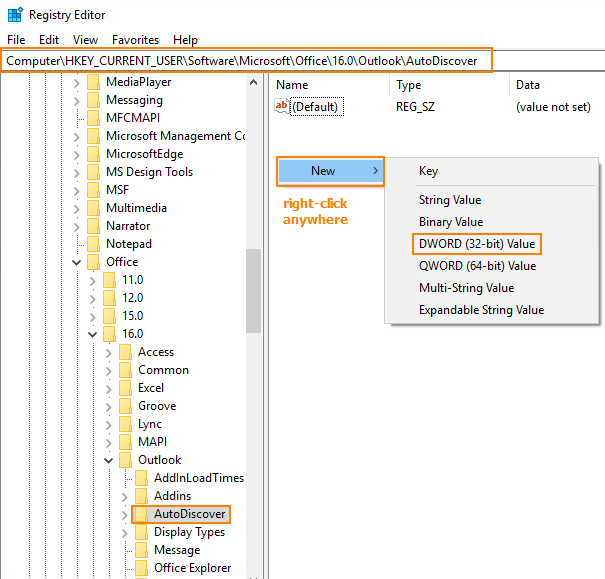Click the Type column header
This screenshot has height=579, width=605.
click(x=409, y=85)
